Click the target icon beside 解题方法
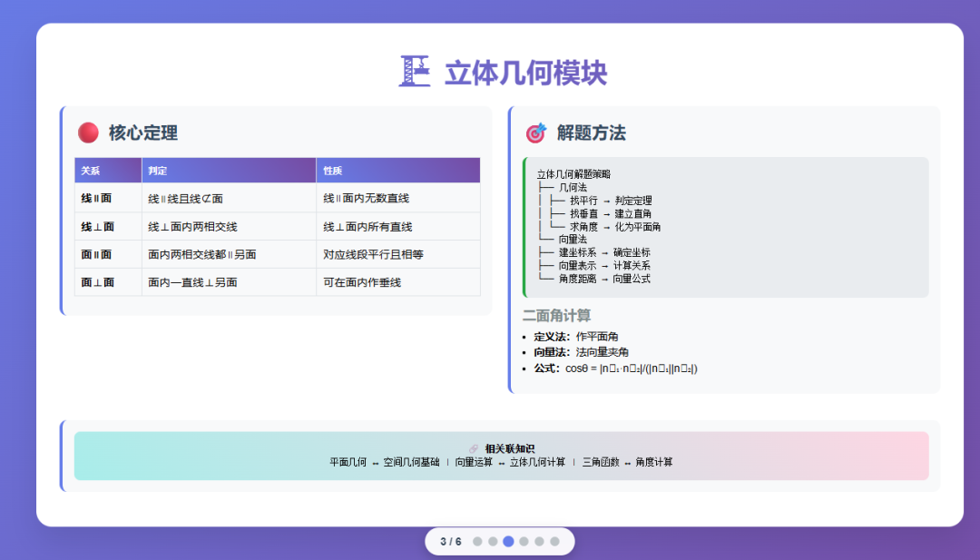 (x=536, y=133)
